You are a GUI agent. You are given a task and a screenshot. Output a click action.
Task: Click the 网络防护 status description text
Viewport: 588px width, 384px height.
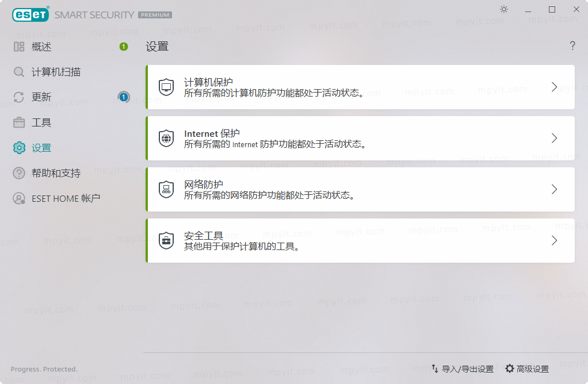coord(270,195)
